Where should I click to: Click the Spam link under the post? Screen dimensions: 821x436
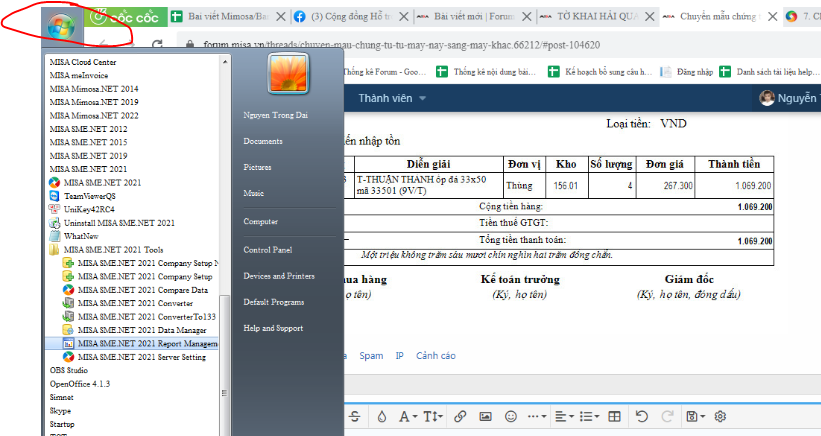coord(371,356)
